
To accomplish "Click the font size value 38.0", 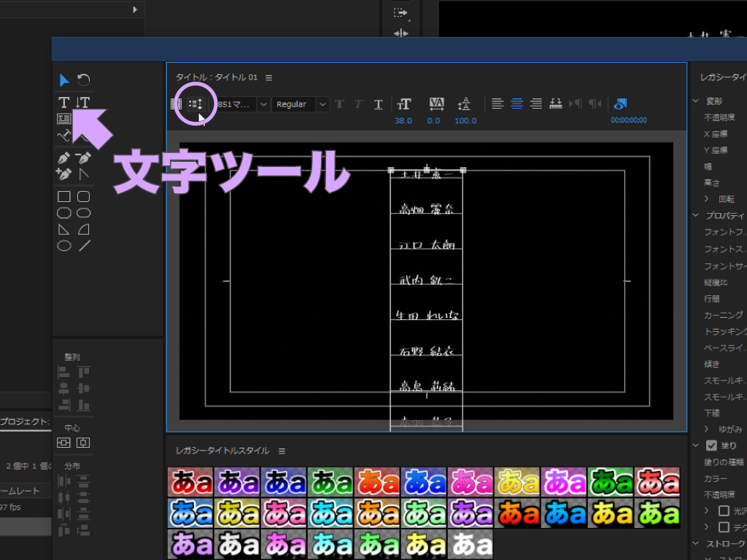I will [403, 121].
